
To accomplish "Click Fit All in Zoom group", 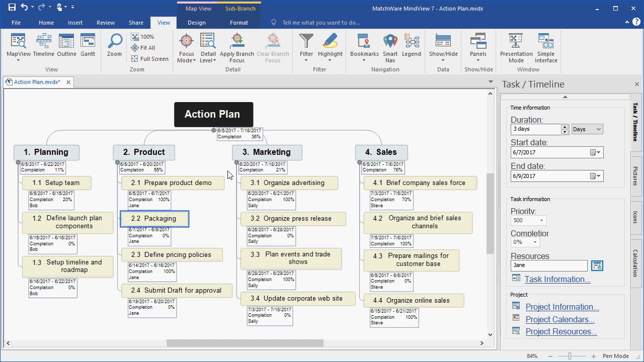I will point(143,48).
